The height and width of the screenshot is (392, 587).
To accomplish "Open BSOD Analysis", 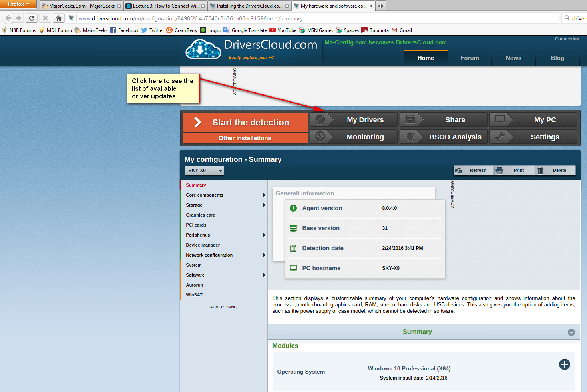I will tap(444, 137).
